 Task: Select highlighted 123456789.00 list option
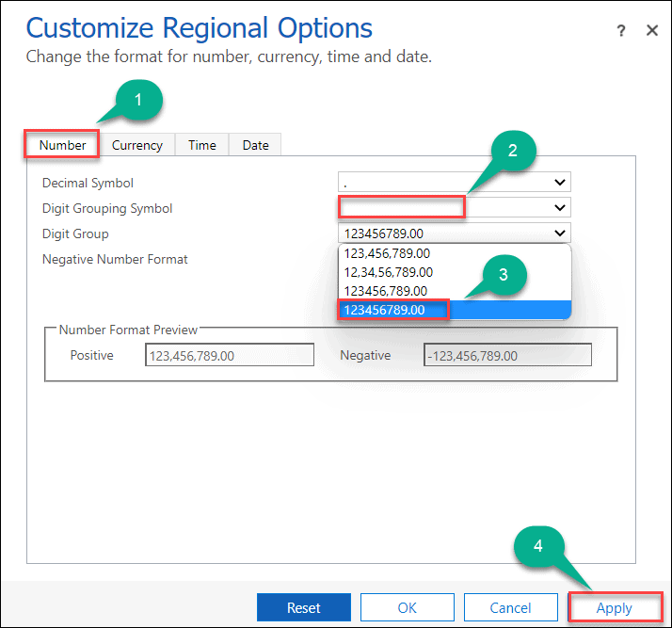(x=455, y=310)
